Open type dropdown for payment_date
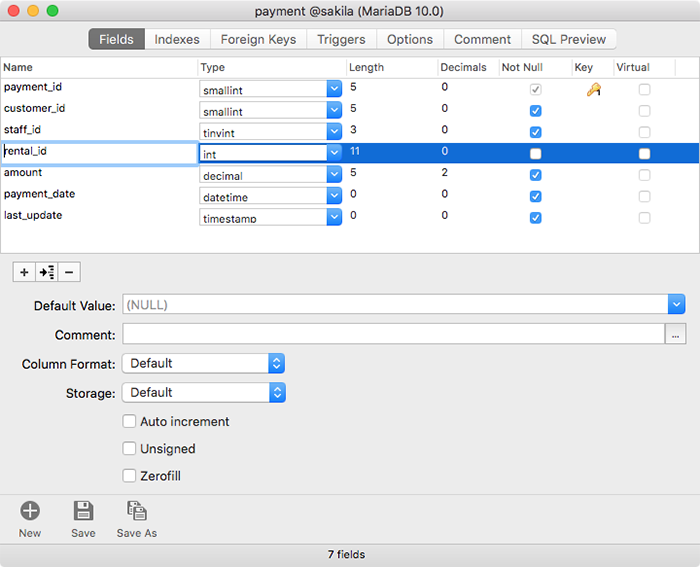Screen dimensions: 700x567 pyautogui.click(x=334, y=196)
